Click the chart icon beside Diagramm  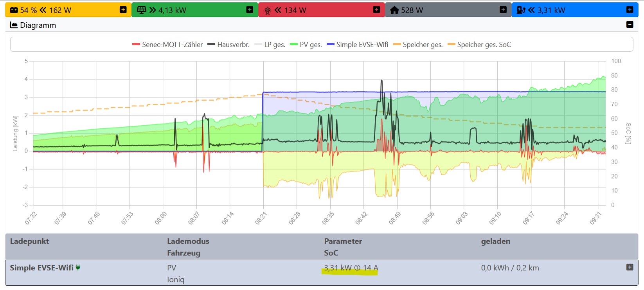click(x=14, y=25)
